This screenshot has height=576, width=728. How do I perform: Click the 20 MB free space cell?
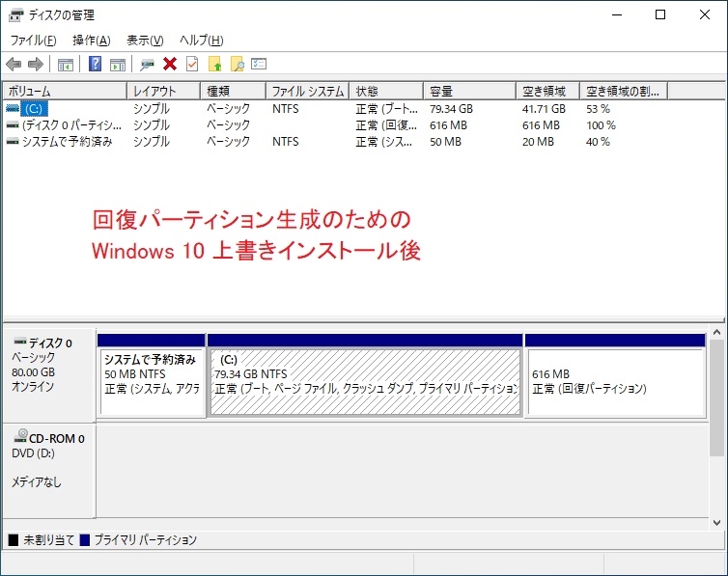point(538,142)
